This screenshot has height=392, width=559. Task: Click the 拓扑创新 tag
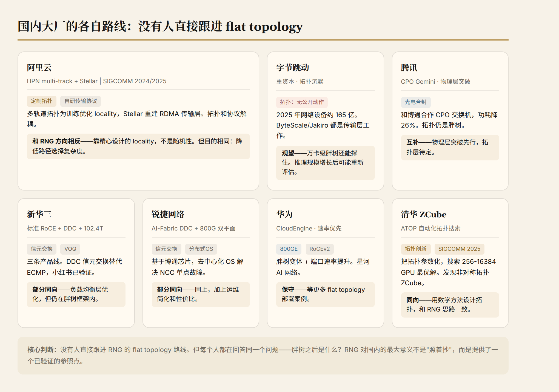click(x=416, y=249)
